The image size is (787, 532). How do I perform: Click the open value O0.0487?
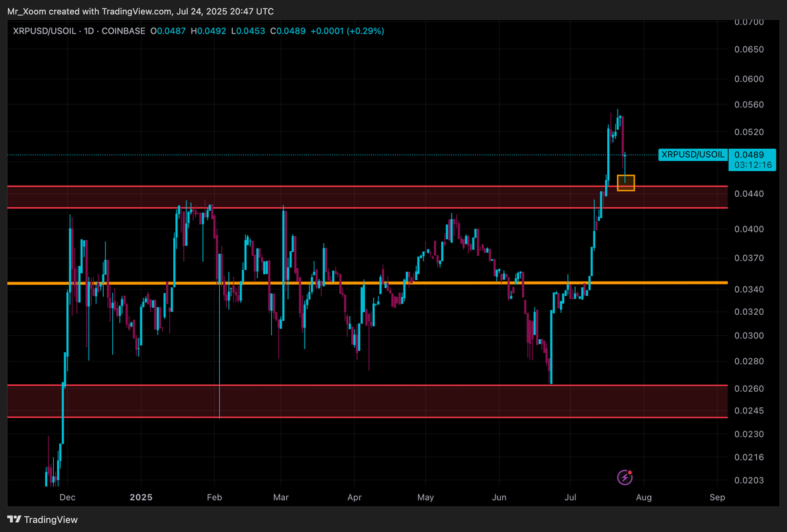(x=168, y=31)
